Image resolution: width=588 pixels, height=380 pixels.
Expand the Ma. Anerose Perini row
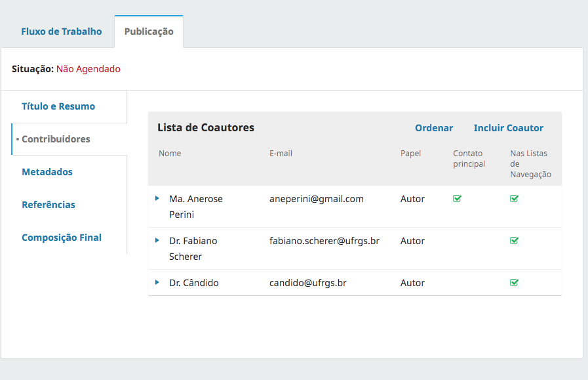pos(157,198)
